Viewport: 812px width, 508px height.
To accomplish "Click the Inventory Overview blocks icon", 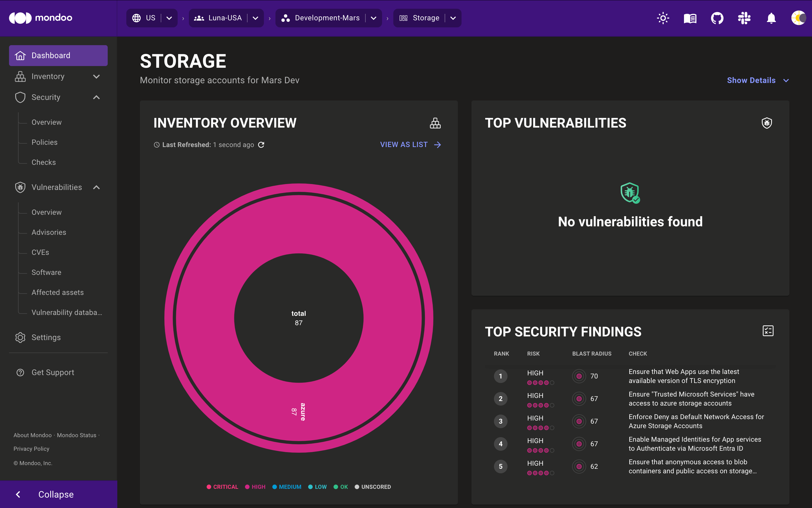I will tap(435, 123).
